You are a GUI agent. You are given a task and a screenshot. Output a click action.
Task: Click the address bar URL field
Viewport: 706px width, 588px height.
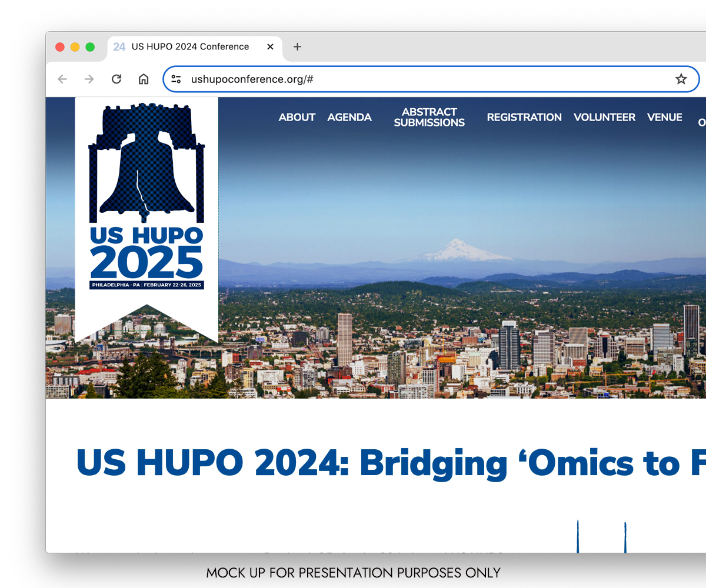click(x=431, y=79)
